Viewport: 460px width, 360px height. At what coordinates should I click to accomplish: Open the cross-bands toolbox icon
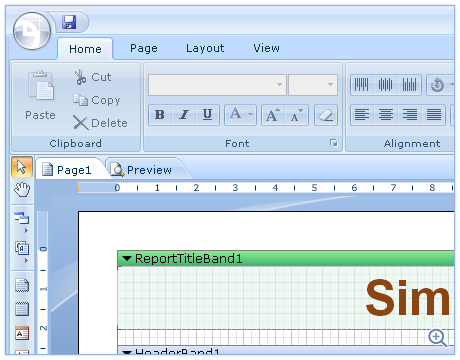click(22, 248)
